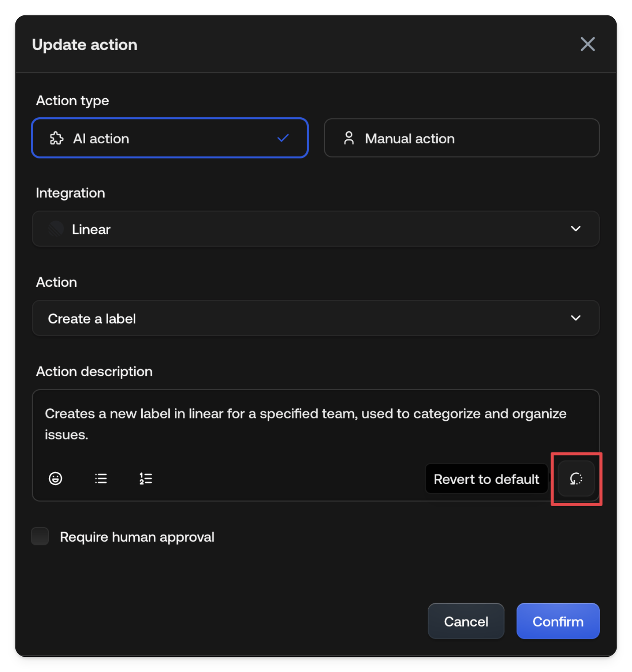Image resolution: width=632 pixels, height=672 pixels.
Task: Enable Require human approval
Action: coord(40,537)
